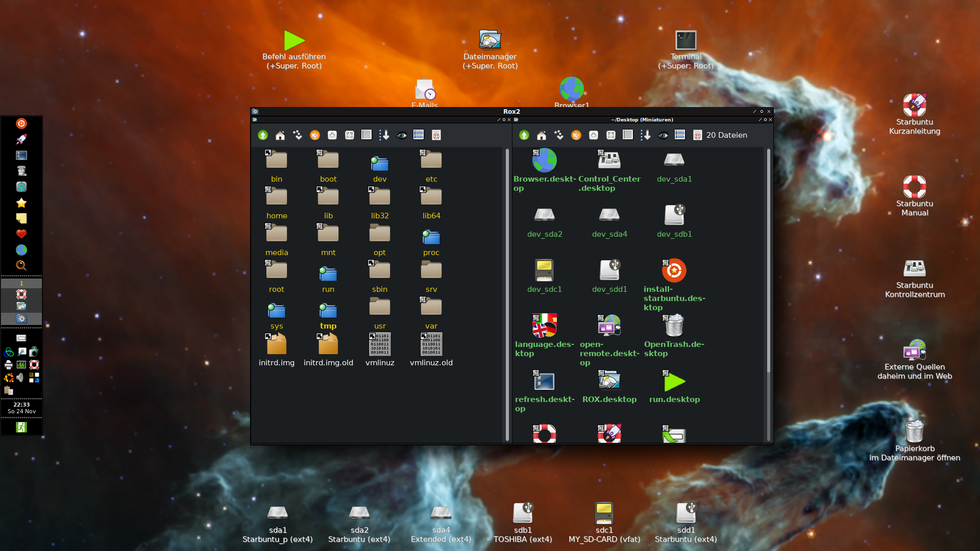Click plus zoom icon in ~/Desktop pane
980x551 pixels.
(x=594, y=135)
